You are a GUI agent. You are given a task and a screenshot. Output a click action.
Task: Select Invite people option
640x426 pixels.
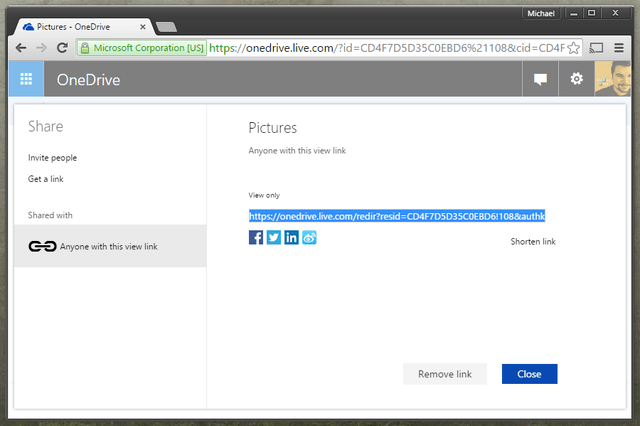(x=52, y=158)
